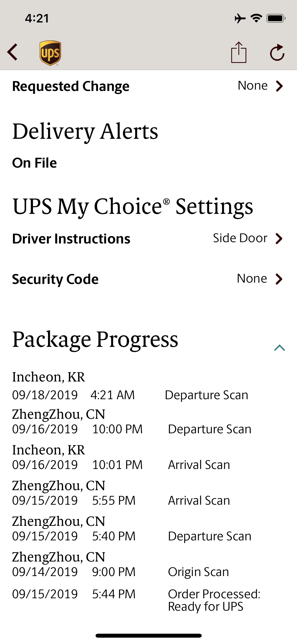Collapse the Package Progress section
Screen dimensions: 297x644
pyautogui.click(x=280, y=348)
